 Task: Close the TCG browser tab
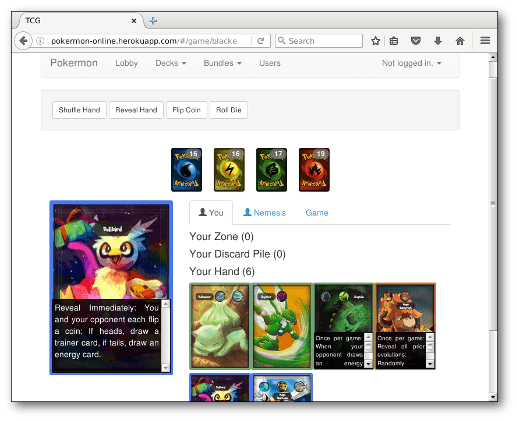(134, 21)
